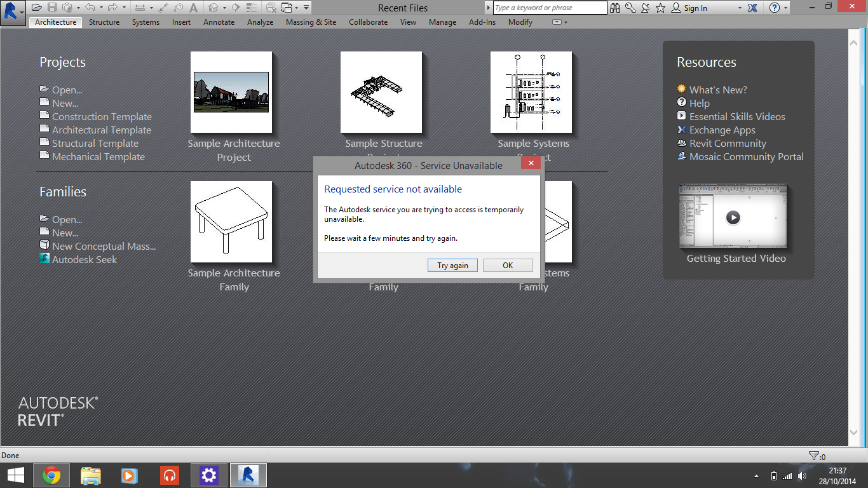The width and height of the screenshot is (868, 488).
Task: Click the Thin Lines icon
Action: tap(251, 8)
